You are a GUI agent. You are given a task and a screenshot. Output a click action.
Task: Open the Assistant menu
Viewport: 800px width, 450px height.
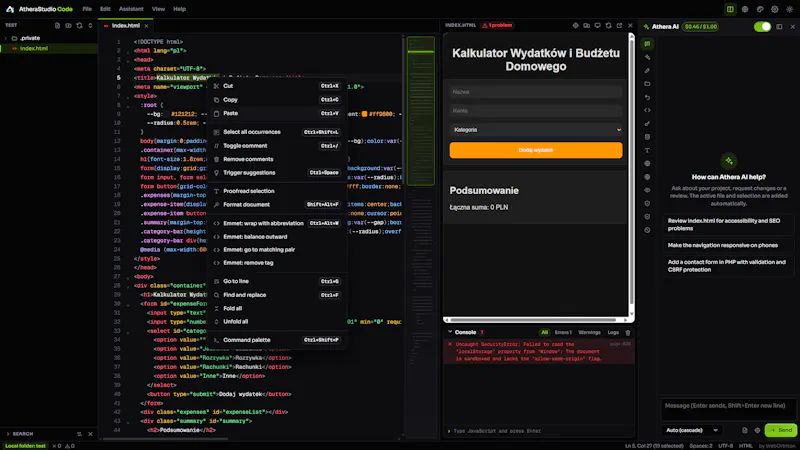pos(131,9)
